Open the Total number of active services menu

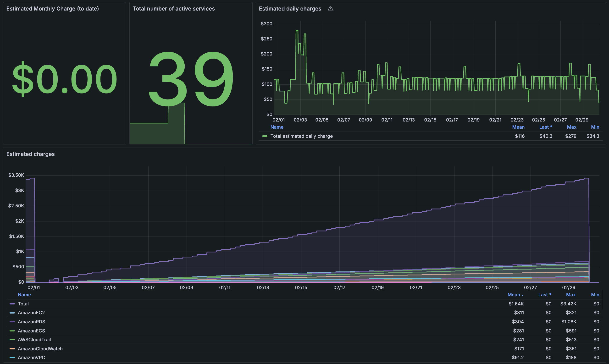pos(173,9)
